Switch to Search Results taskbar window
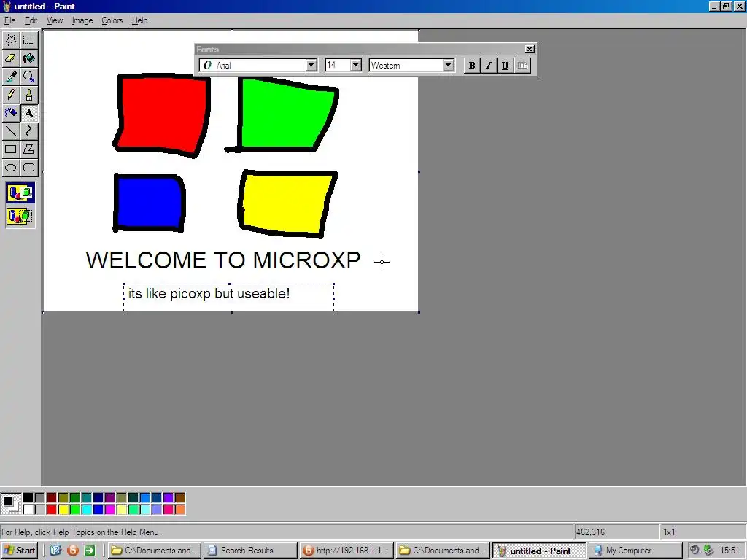 click(x=251, y=551)
